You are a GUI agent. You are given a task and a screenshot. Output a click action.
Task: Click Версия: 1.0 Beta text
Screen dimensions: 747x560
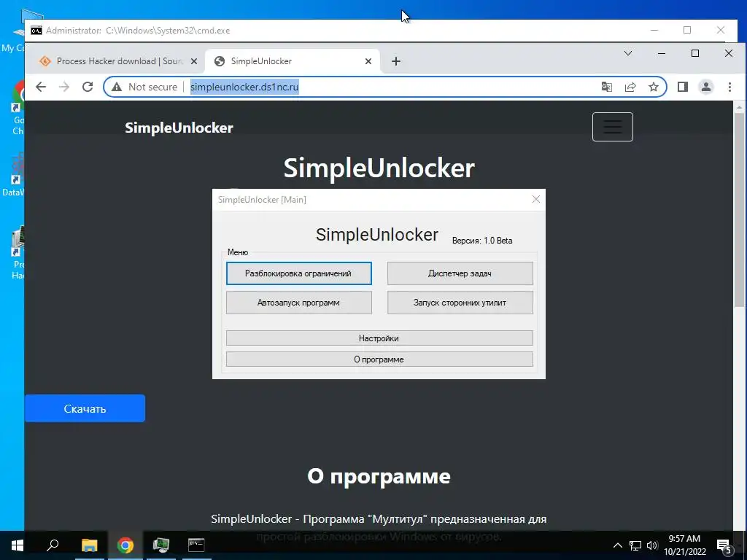pos(482,241)
